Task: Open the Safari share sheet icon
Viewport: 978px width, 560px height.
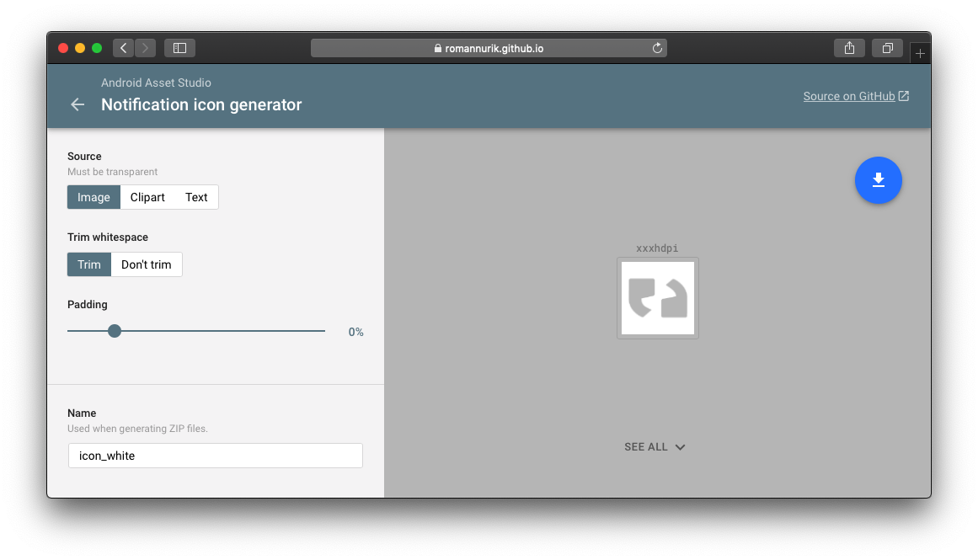Action: coord(848,48)
